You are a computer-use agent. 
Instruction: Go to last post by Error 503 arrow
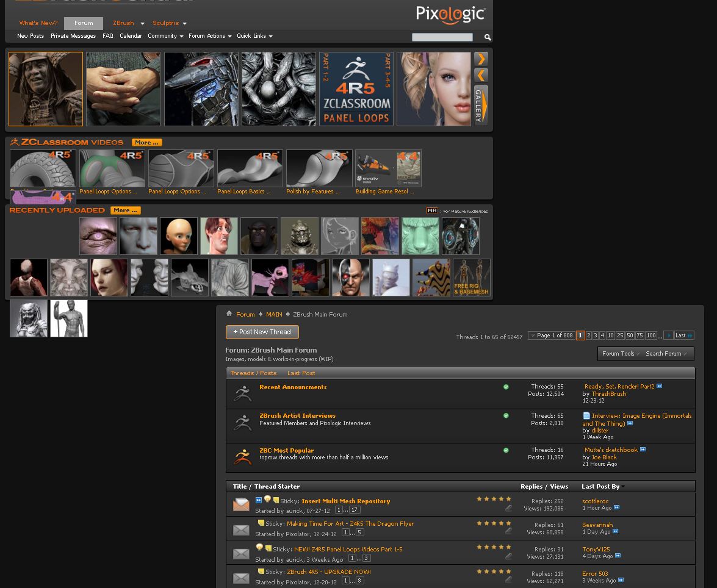[621, 580]
